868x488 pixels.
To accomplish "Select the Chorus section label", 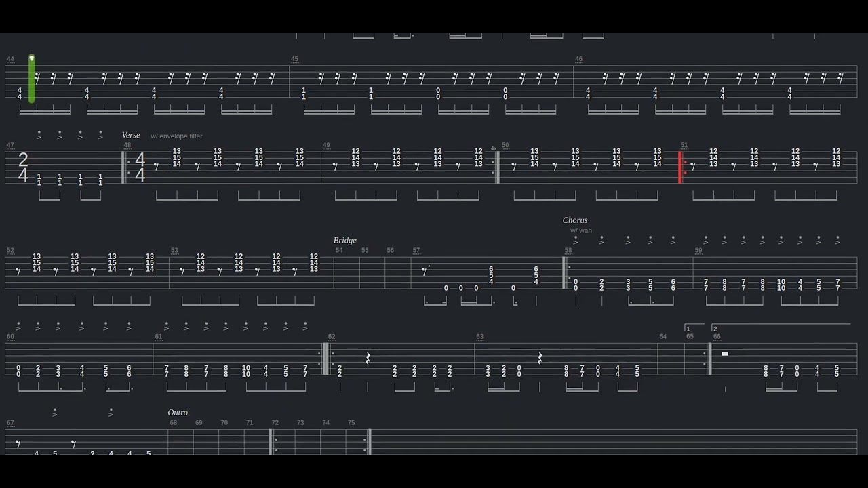I will (575, 220).
